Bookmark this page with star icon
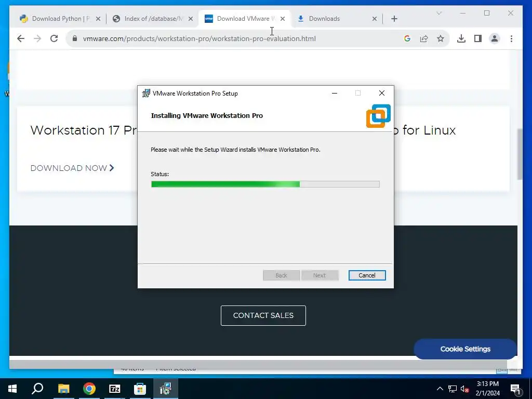This screenshot has width=532, height=399. pyautogui.click(x=441, y=38)
